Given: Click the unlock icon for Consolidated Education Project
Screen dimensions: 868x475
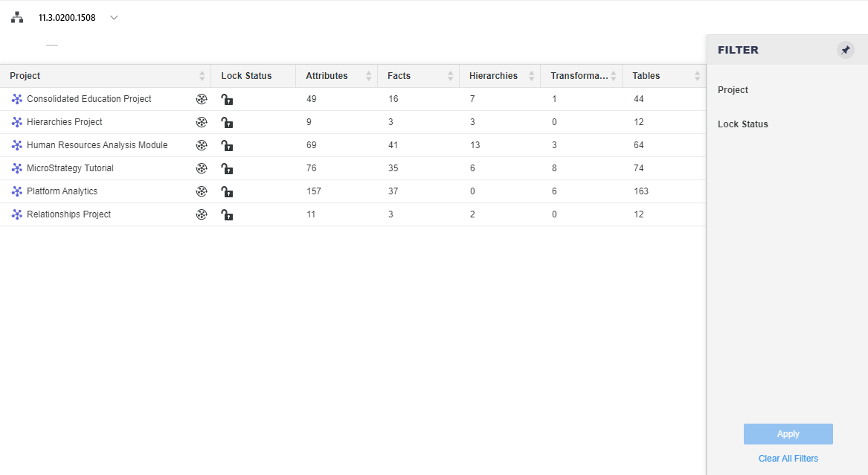Looking at the screenshot, I should (x=227, y=100).
